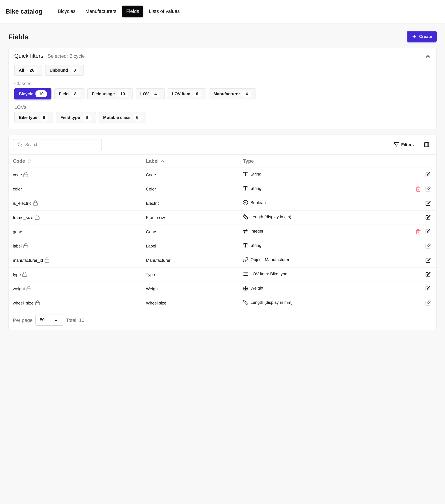Edit the wheel_size field

point(428,303)
